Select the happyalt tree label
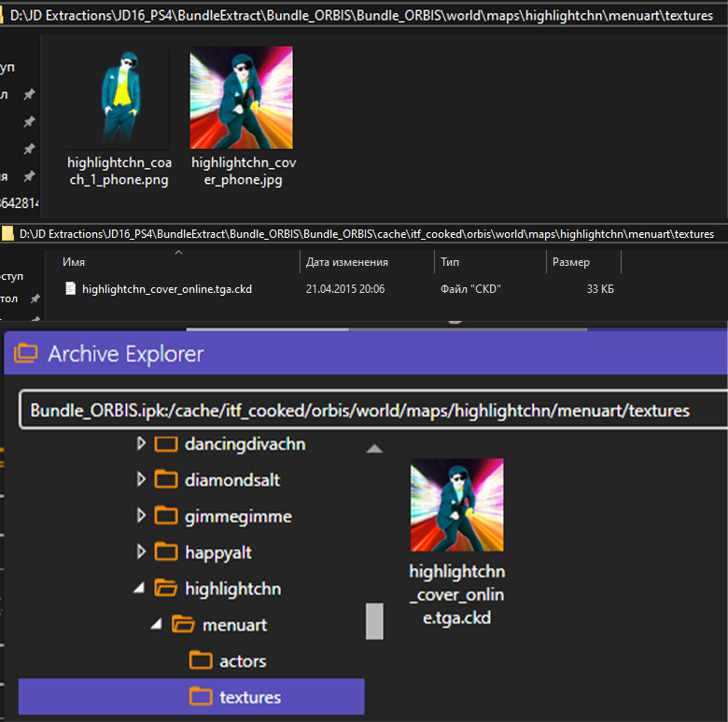The width and height of the screenshot is (728, 722). 218,553
